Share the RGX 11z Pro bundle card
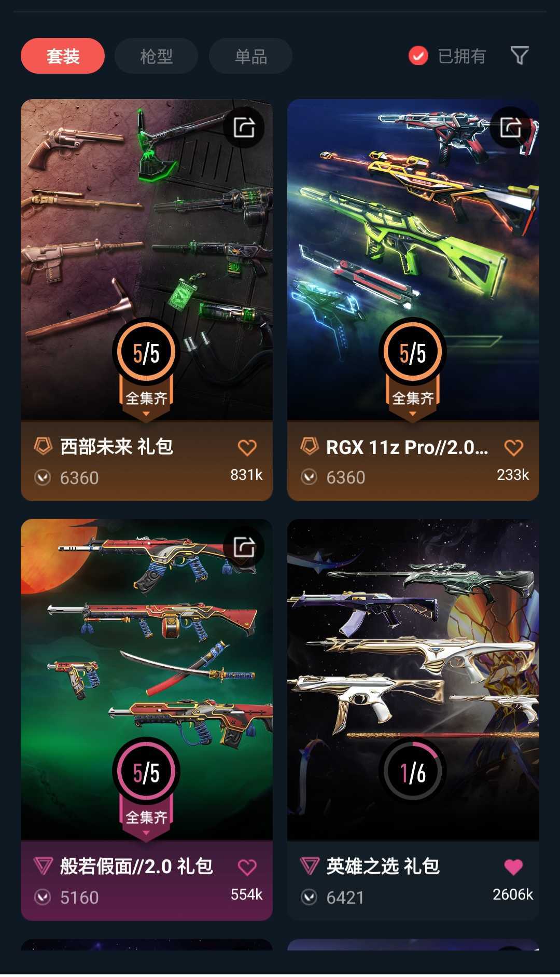This screenshot has width=560, height=977. 511,127
